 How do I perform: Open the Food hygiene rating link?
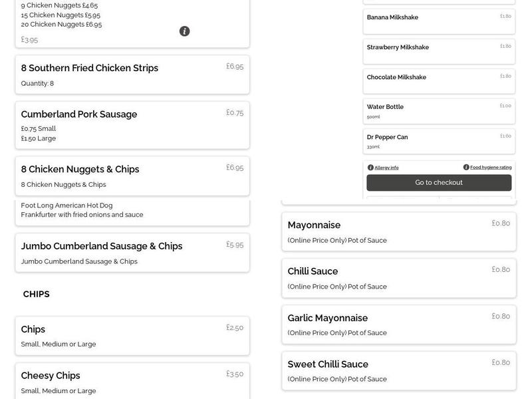[489, 167]
